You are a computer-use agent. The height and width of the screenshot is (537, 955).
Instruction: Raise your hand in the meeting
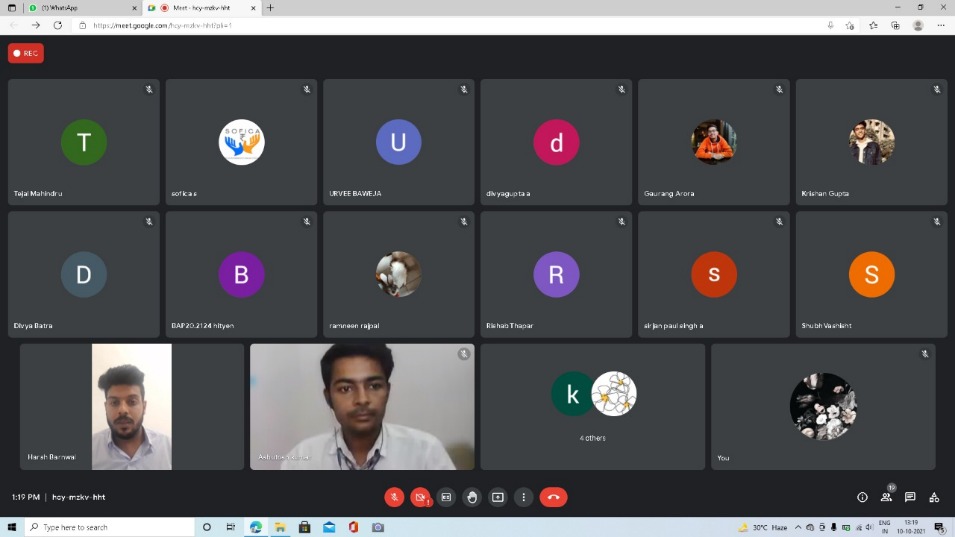(472, 497)
